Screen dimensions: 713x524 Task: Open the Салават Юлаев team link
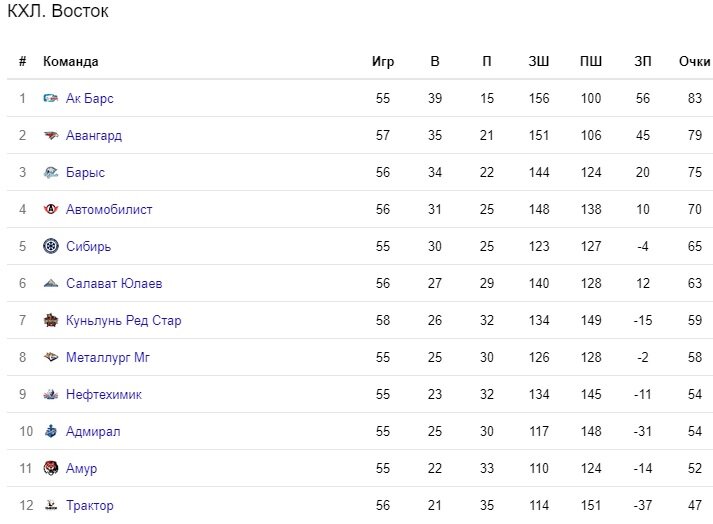pyautogui.click(x=114, y=283)
